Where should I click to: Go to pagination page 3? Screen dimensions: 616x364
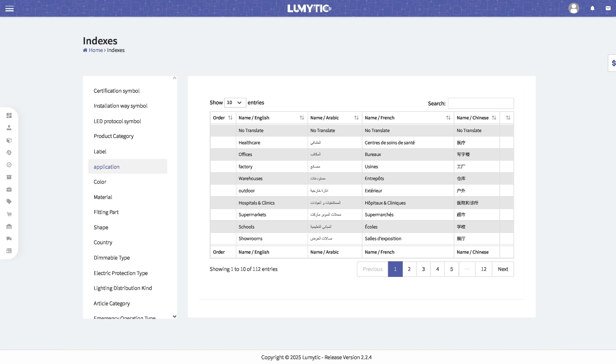coord(423,269)
